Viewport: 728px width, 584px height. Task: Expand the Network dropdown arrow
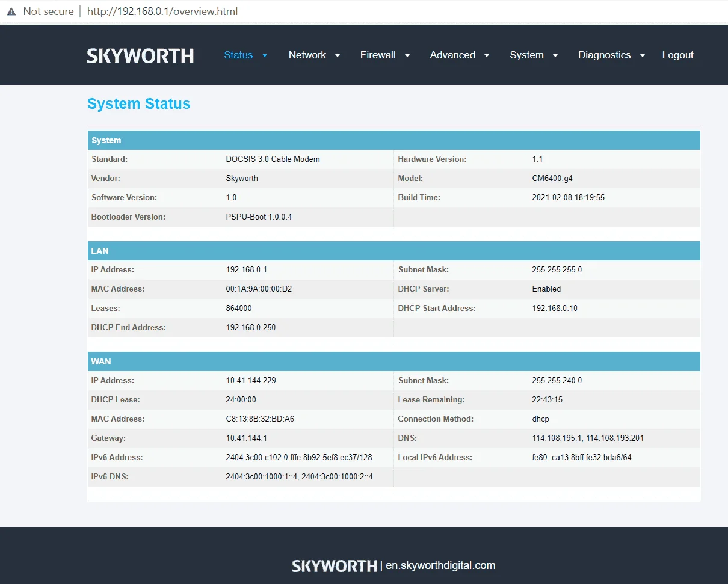(x=338, y=55)
